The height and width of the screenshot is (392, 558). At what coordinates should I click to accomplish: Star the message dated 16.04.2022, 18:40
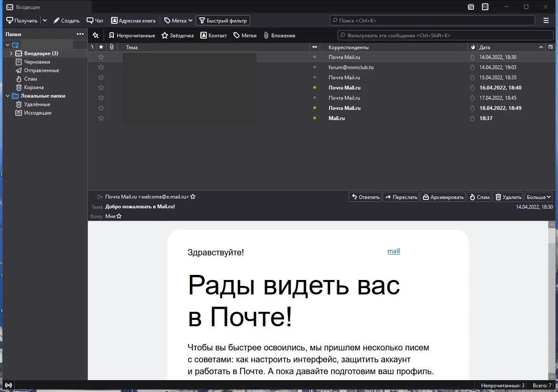pos(101,88)
